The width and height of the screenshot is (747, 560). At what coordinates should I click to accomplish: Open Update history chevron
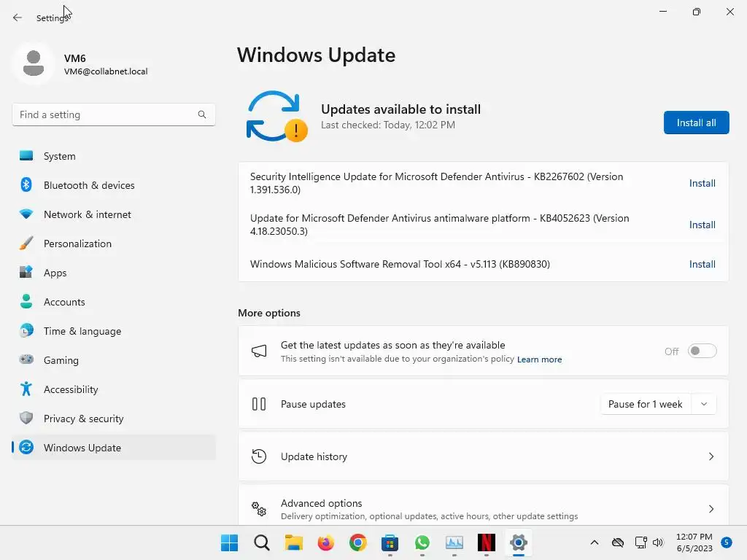711,456
